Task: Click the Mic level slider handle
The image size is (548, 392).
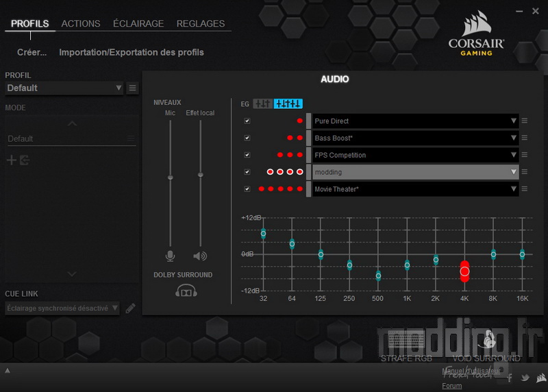Action: click(170, 177)
